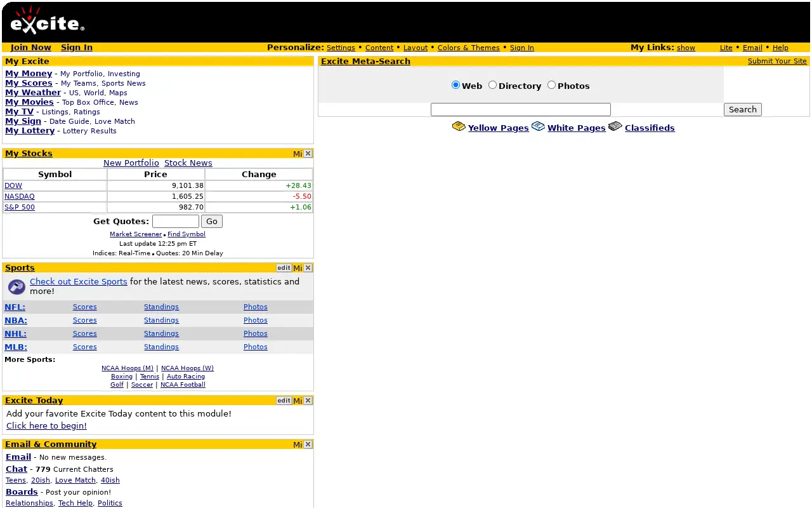This screenshot has height=508, width=812.
Task: Open the Market Screener link
Action: (x=136, y=234)
